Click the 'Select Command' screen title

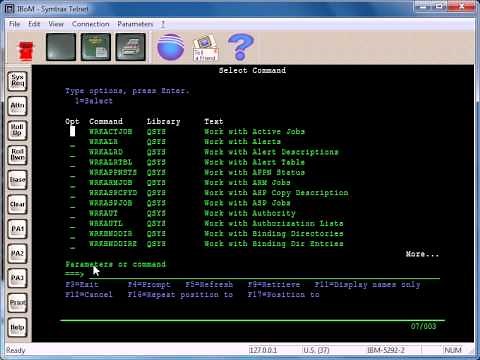pyautogui.click(x=252, y=70)
